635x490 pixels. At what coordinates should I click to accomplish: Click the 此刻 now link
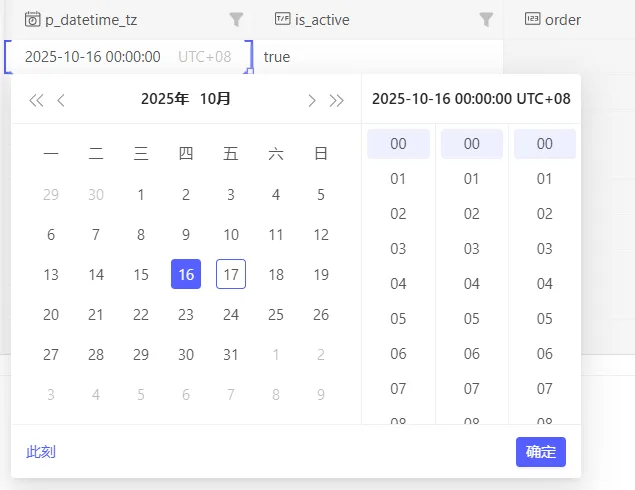[41, 452]
